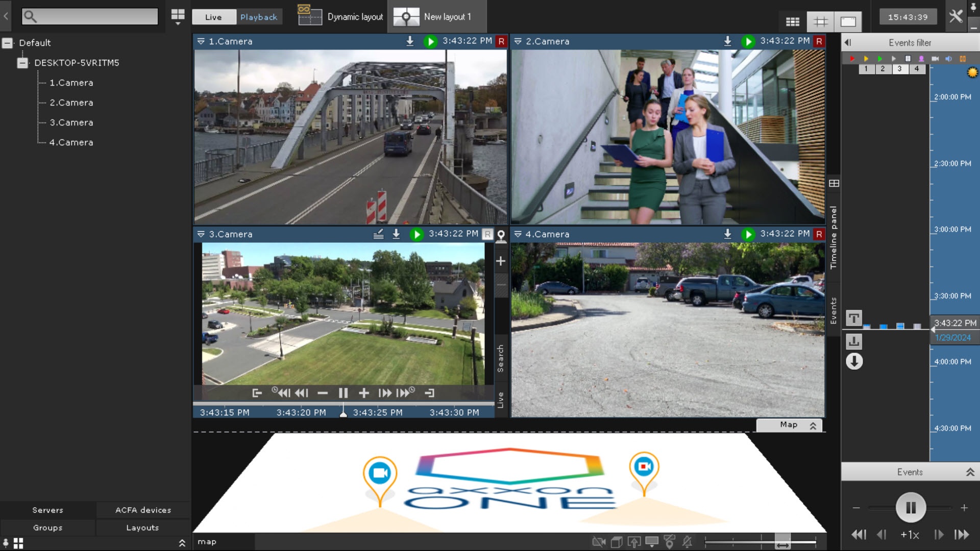Open the 4.Camera window dropdown menu

518,234
